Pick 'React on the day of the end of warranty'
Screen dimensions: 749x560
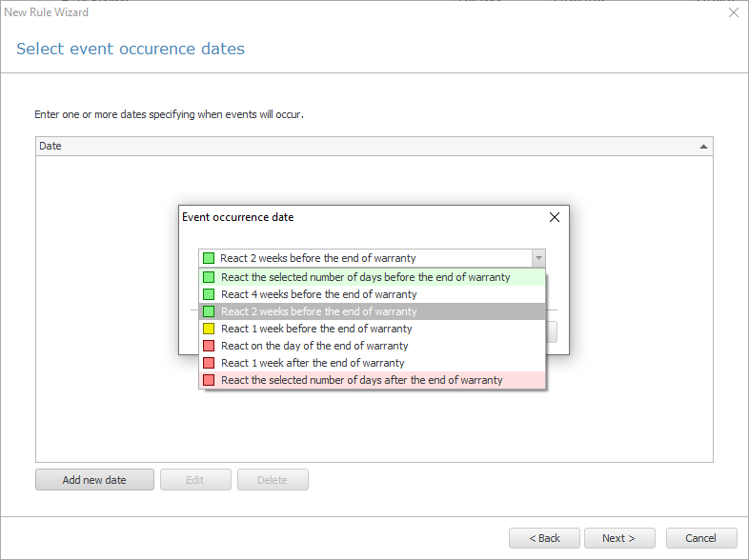pos(372,346)
